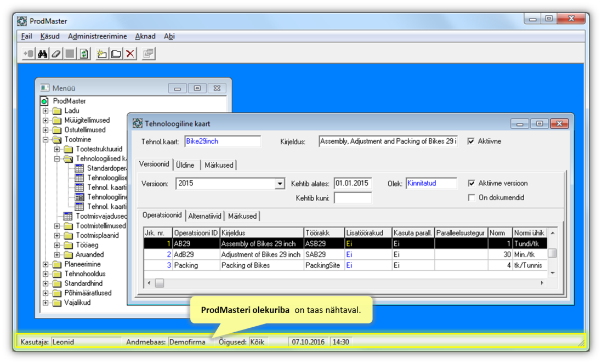Screen dimensions: 602x364
Task: Toggle the Aktiivne checkbox
Action: tap(471, 141)
